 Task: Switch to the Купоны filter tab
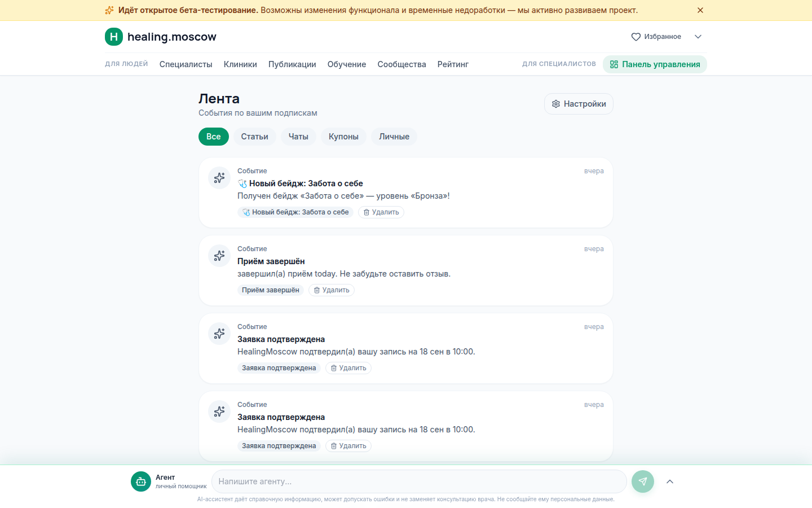(343, 137)
